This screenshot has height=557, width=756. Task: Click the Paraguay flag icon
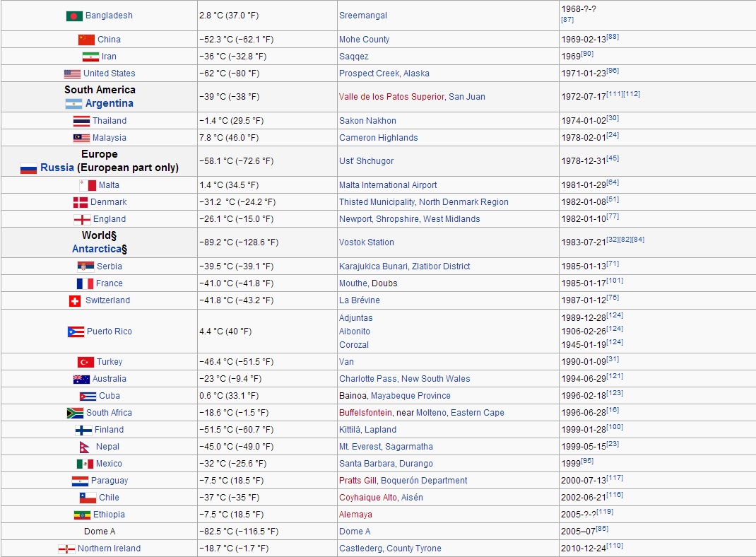(80, 481)
